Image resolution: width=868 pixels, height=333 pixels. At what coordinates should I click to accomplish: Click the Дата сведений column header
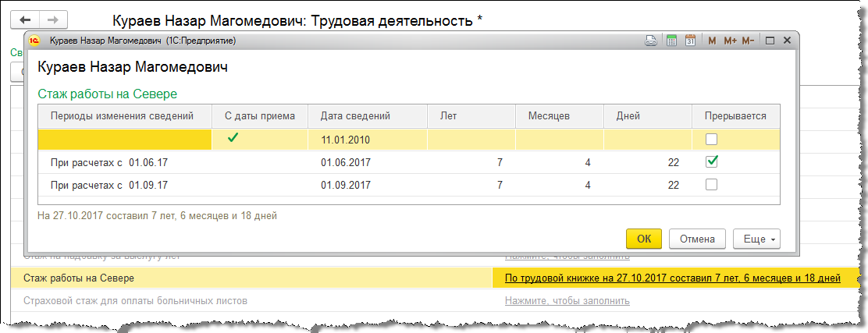point(355,116)
